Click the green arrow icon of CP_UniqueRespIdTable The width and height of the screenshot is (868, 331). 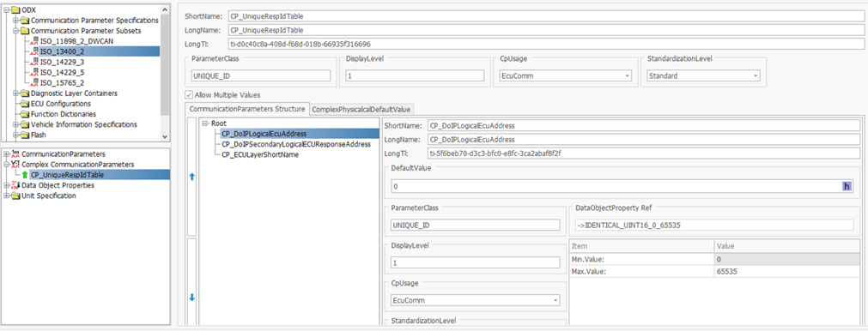tap(25, 175)
